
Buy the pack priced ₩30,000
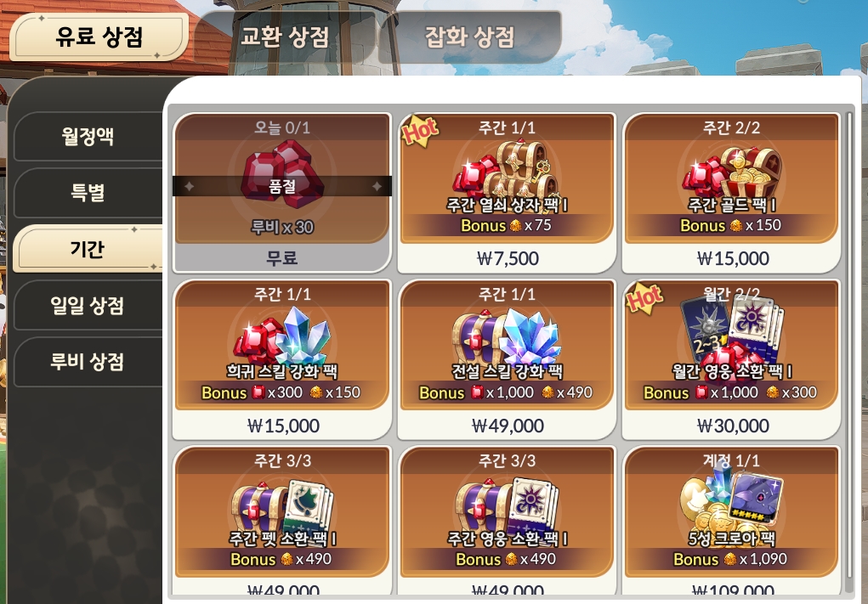point(732,426)
